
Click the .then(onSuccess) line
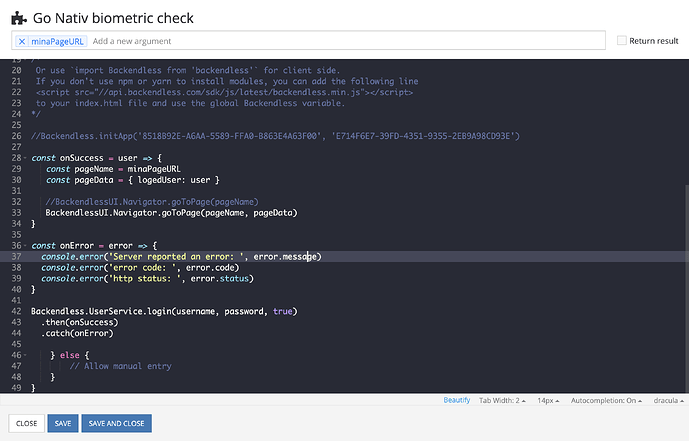(x=80, y=322)
